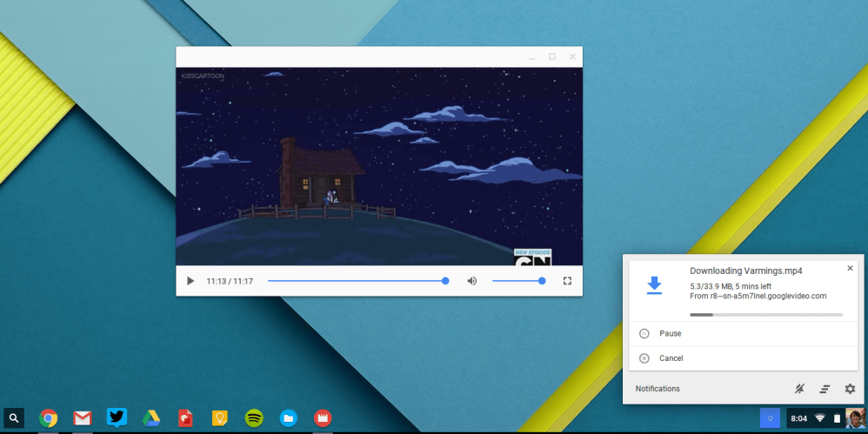Open the Files app icon
Image resolution: width=868 pixels, height=434 pixels.
[288, 418]
